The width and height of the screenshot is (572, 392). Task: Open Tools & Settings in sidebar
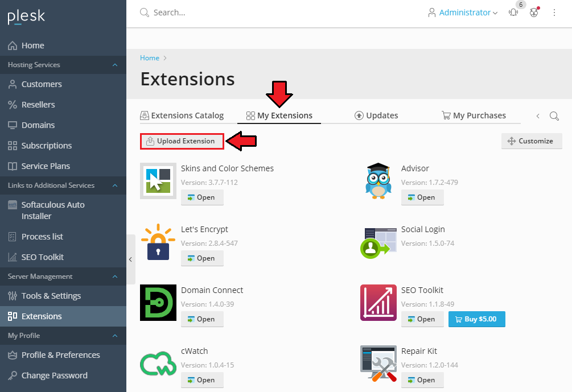pyautogui.click(x=63, y=296)
